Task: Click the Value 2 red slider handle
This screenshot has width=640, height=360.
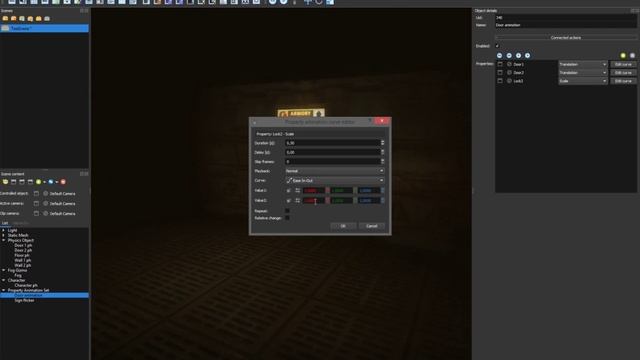Action: point(327,201)
